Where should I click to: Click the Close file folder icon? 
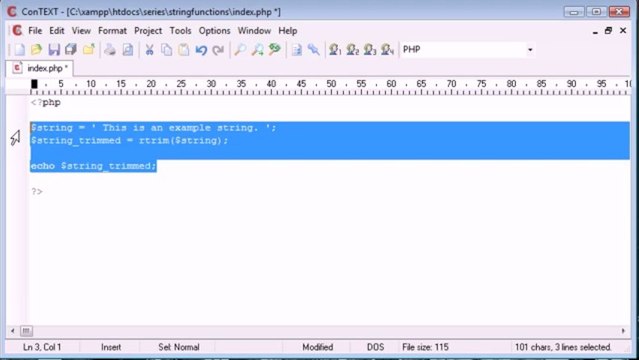(88, 50)
